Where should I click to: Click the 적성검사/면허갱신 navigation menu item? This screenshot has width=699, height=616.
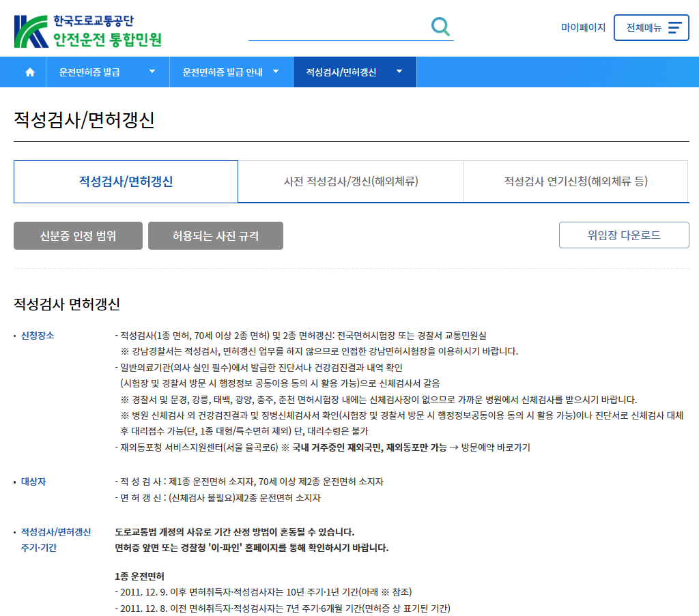[x=341, y=72]
